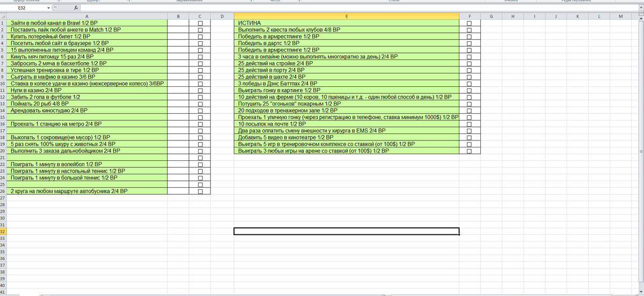
Task: Check the box for Выкопать 1 сокровище
Action: 200,137
